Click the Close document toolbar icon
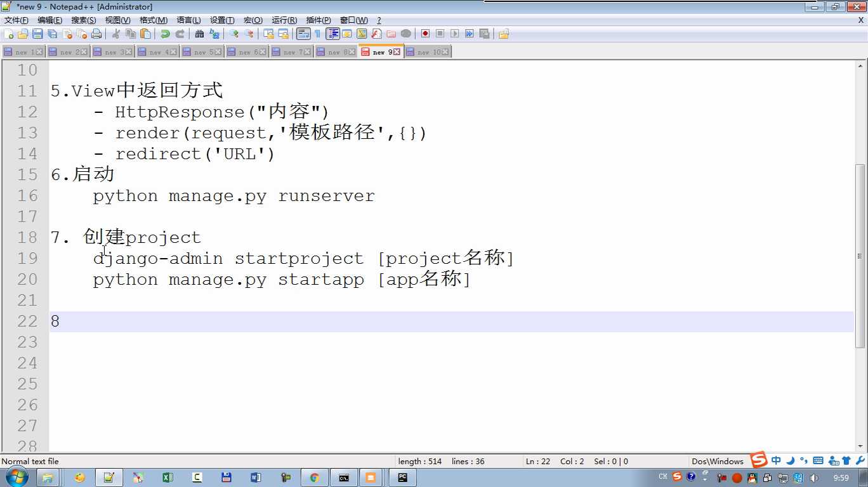 pos(67,34)
